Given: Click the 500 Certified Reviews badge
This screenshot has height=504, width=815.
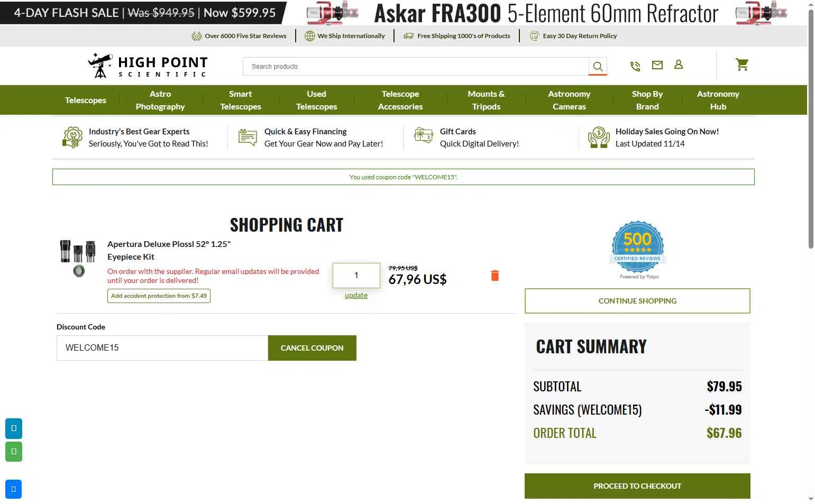Looking at the screenshot, I should coord(638,250).
